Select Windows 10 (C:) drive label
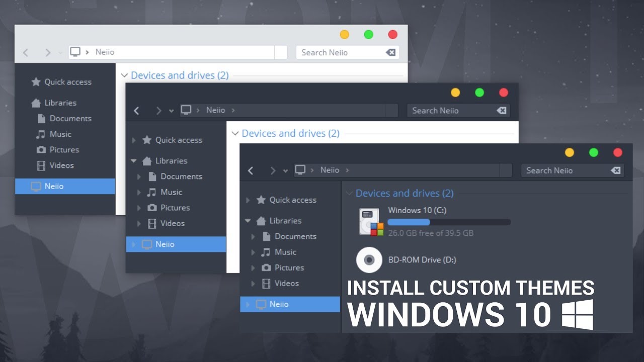 (x=417, y=210)
